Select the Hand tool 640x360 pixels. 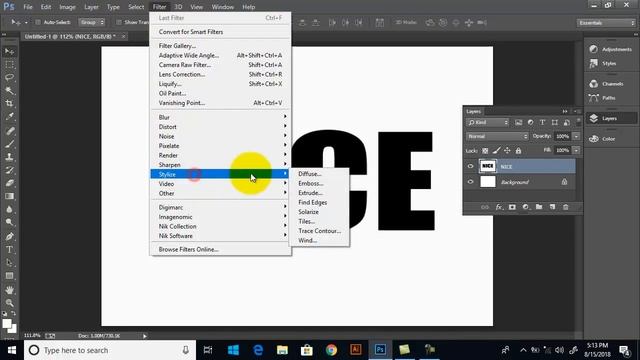9,290
